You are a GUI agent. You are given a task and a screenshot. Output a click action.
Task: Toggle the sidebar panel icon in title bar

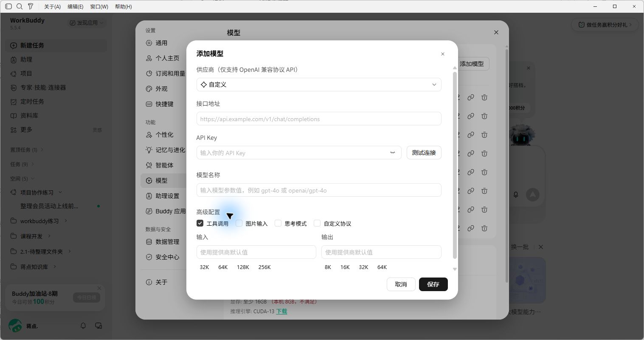pyautogui.click(x=8, y=6)
